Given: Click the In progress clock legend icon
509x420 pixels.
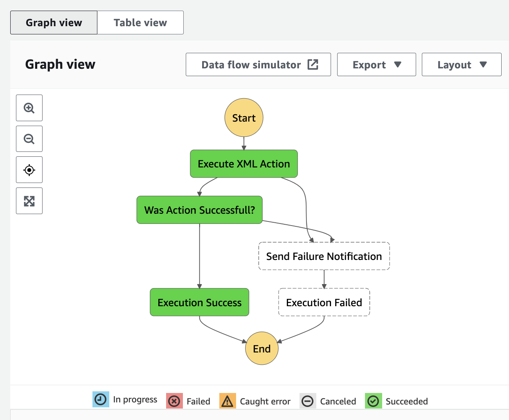Looking at the screenshot, I should [101, 399].
